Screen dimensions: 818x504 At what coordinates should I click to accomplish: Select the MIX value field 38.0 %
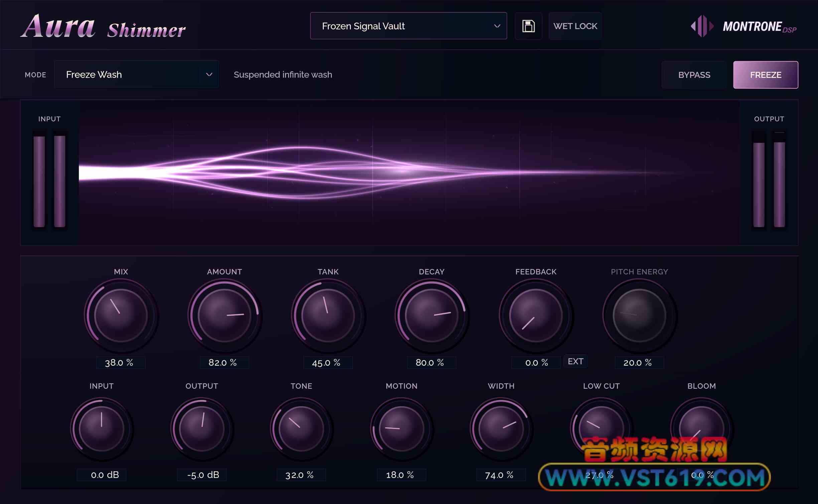tap(121, 363)
